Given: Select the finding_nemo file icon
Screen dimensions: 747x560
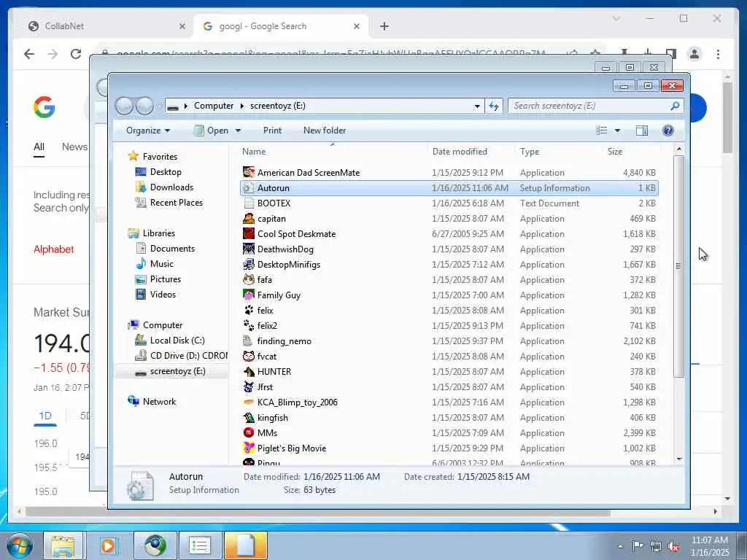Looking at the screenshot, I should 248,341.
